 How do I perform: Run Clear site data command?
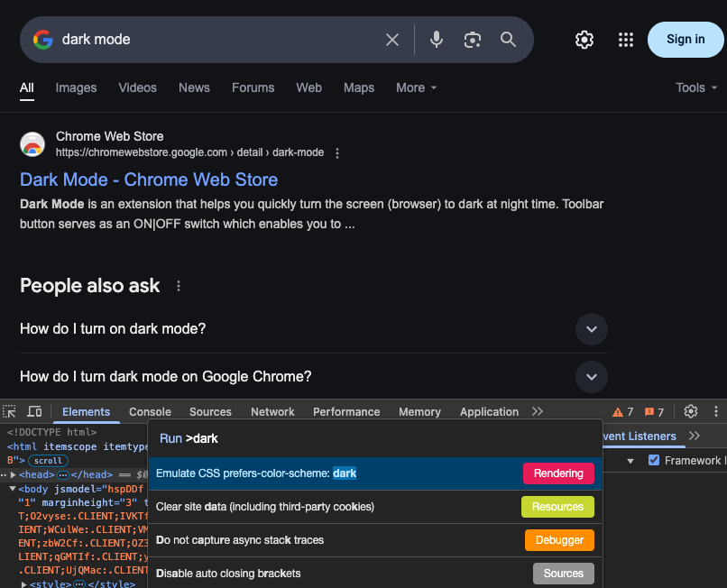375,507
